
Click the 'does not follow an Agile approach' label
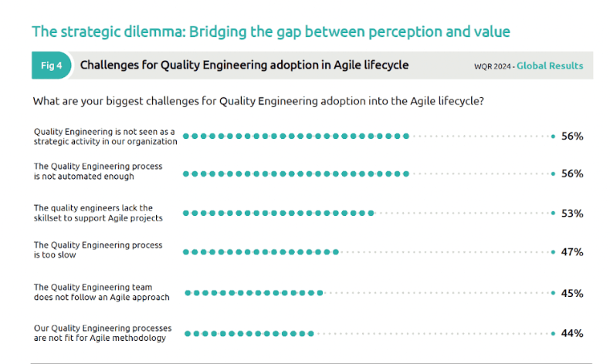point(101,291)
